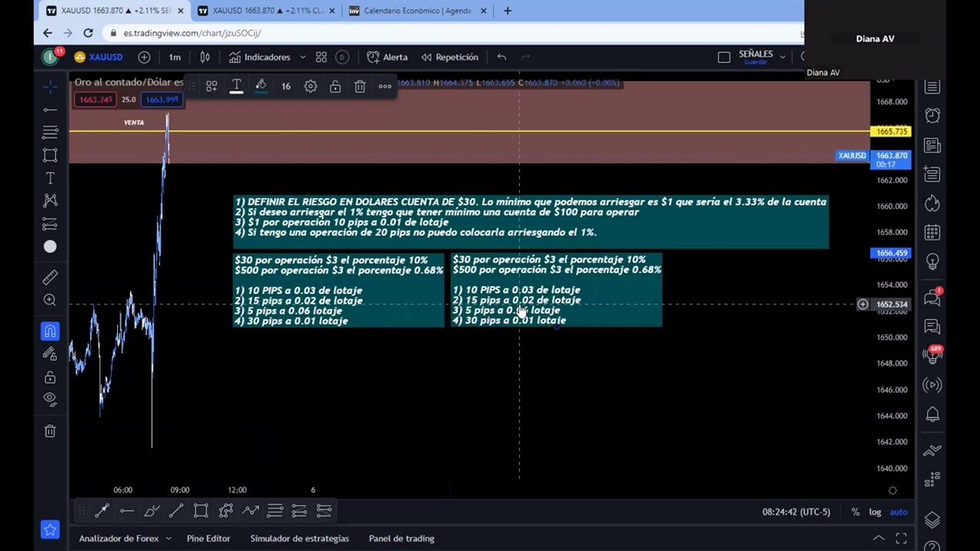This screenshot has width=980, height=551.
Task: Undo the last chart action
Action: [x=501, y=57]
